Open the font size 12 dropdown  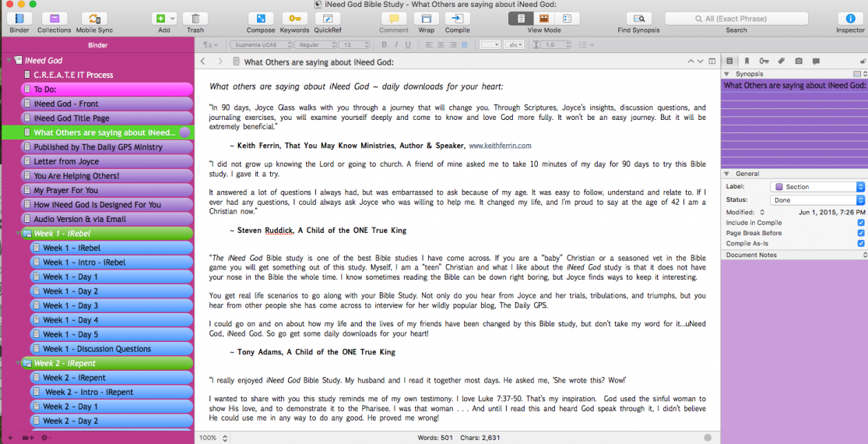pyautogui.click(x=354, y=45)
